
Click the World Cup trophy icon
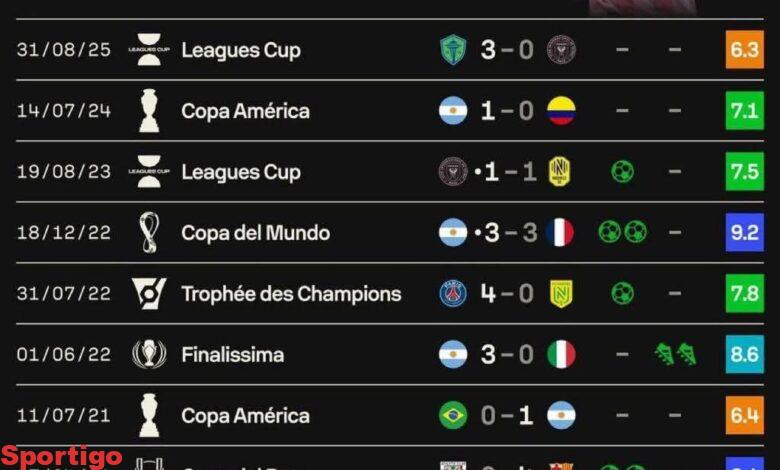(149, 232)
